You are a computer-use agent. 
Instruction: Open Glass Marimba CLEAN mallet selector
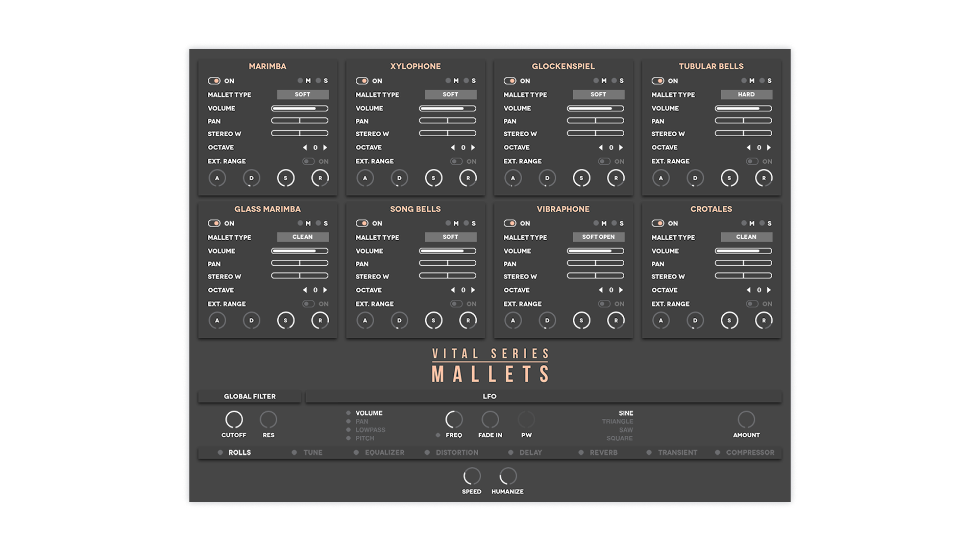(x=303, y=237)
